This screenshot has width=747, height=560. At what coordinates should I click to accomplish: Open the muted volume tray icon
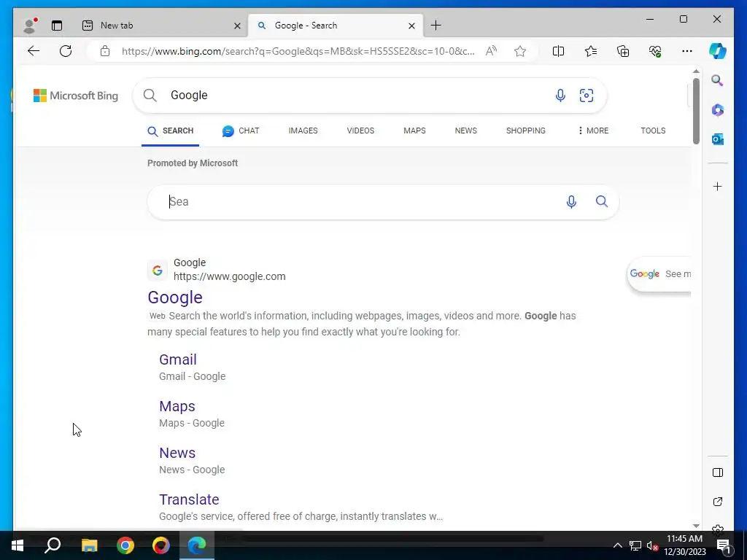(652, 545)
